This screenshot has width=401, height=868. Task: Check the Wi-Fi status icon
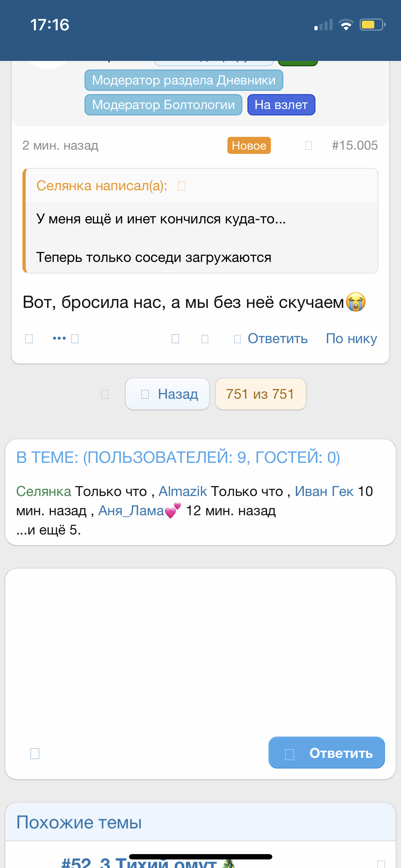346,25
